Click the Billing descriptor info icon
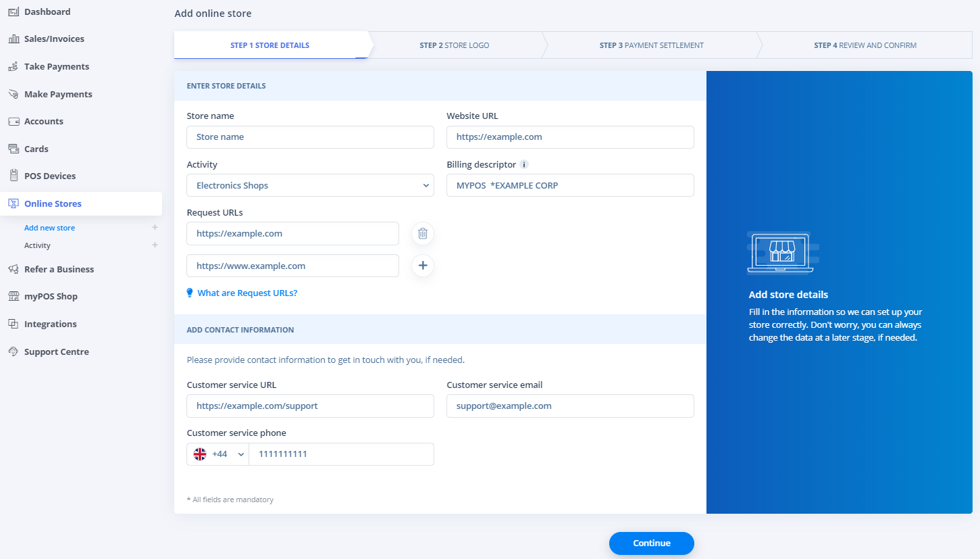The width and height of the screenshot is (980, 559). (x=524, y=164)
